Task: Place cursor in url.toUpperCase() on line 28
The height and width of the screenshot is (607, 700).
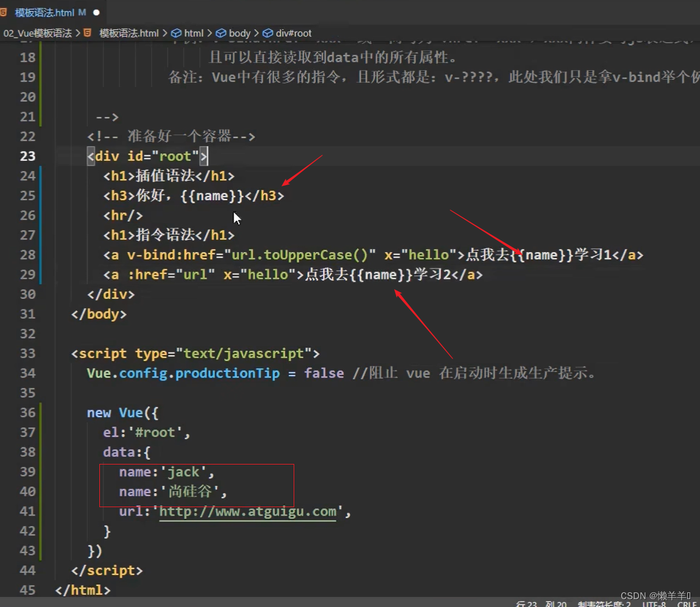Action: tap(299, 255)
